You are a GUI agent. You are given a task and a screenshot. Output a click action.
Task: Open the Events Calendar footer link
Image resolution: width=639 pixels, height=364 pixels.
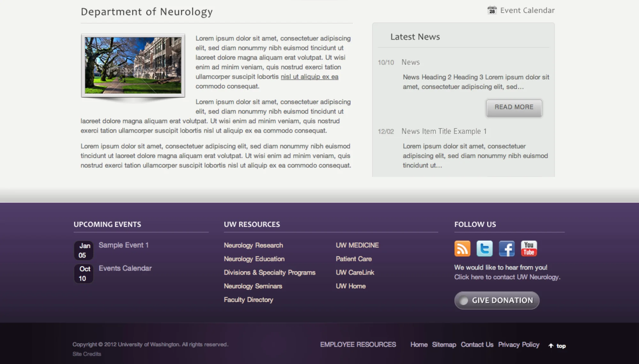coord(125,268)
